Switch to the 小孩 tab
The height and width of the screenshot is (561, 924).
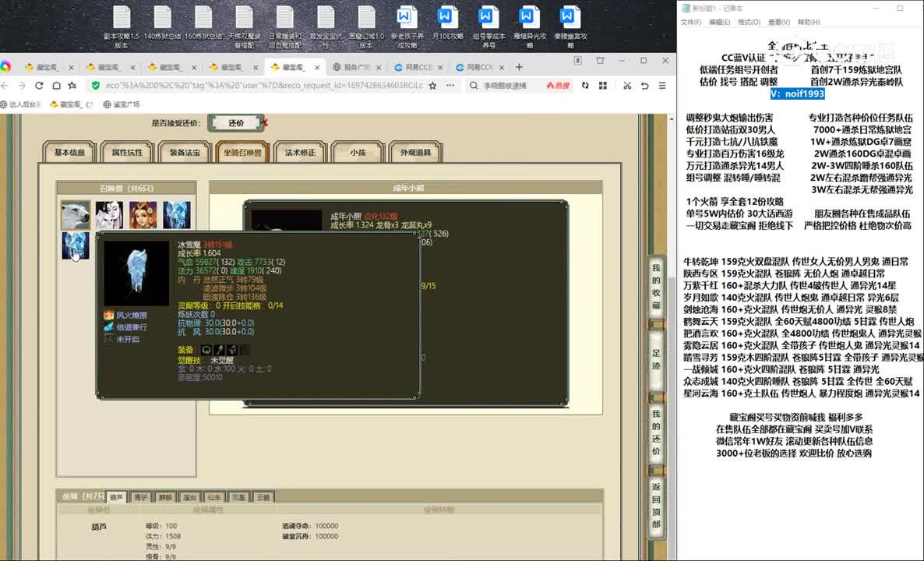(x=358, y=152)
